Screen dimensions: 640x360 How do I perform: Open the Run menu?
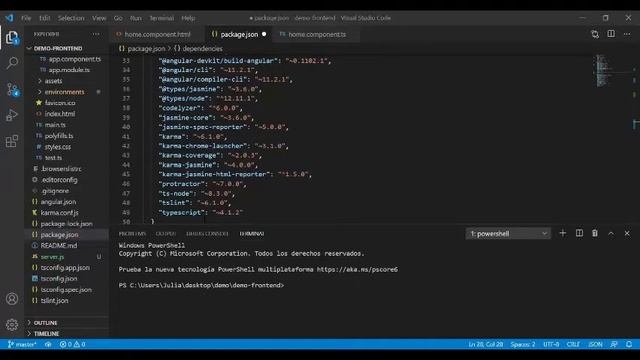pos(136,18)
